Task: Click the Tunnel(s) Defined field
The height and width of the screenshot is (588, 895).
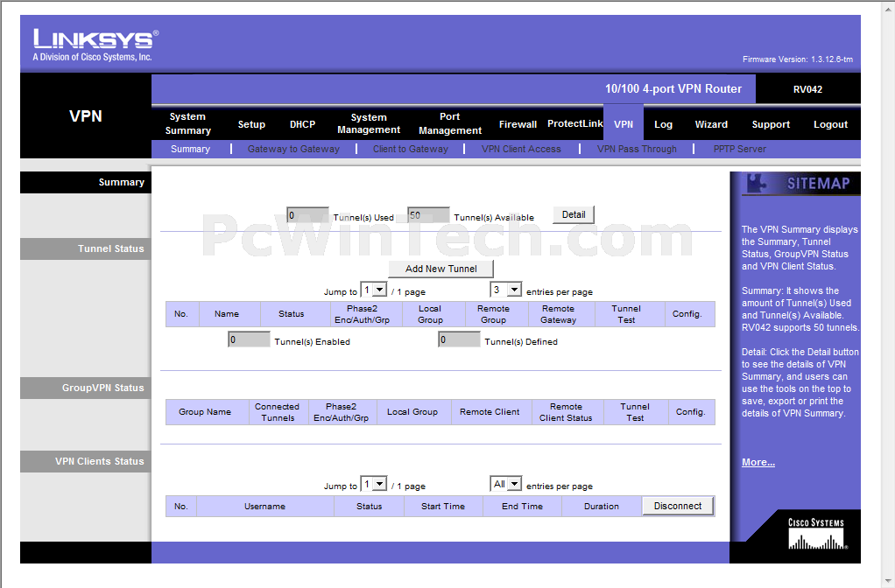Action: tap(460, 339)
